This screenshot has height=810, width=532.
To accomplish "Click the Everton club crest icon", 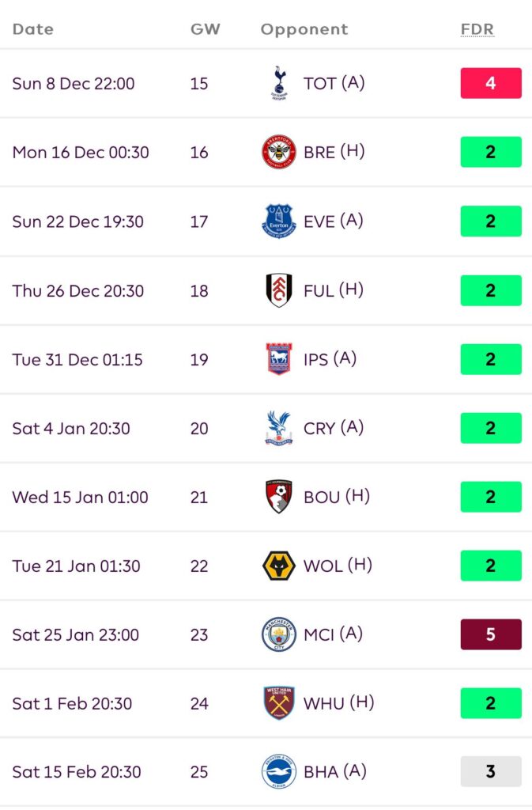I will point(278,221).
